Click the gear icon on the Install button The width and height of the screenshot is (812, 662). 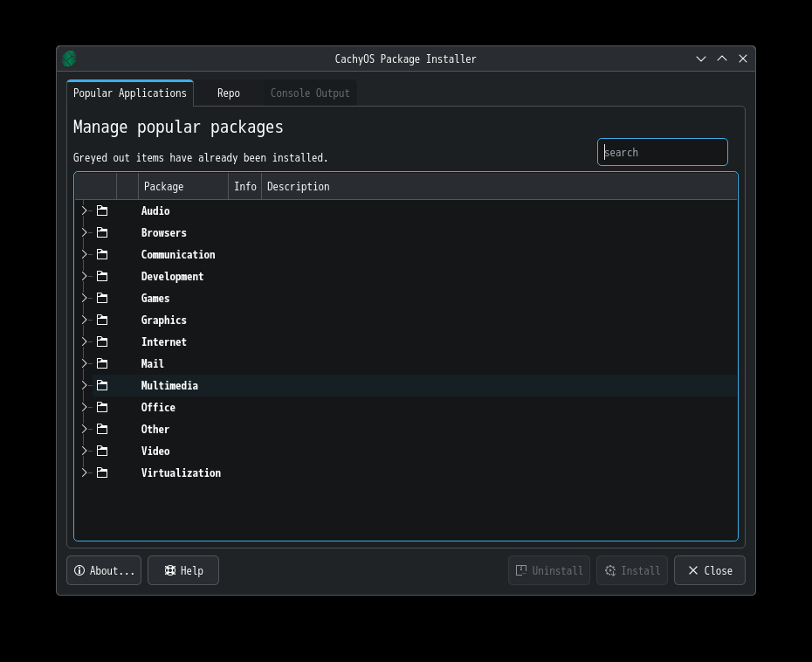pyautogui.click(x=609, y=570)
